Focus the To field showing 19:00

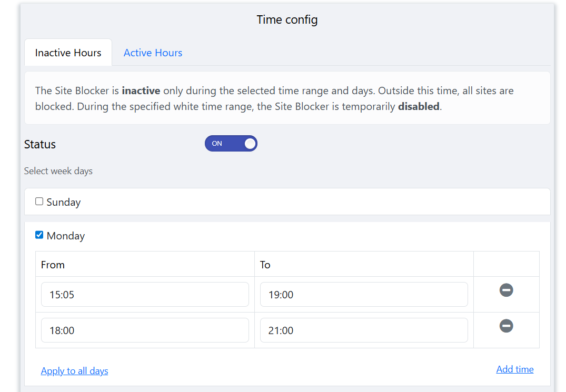(364, 295)
